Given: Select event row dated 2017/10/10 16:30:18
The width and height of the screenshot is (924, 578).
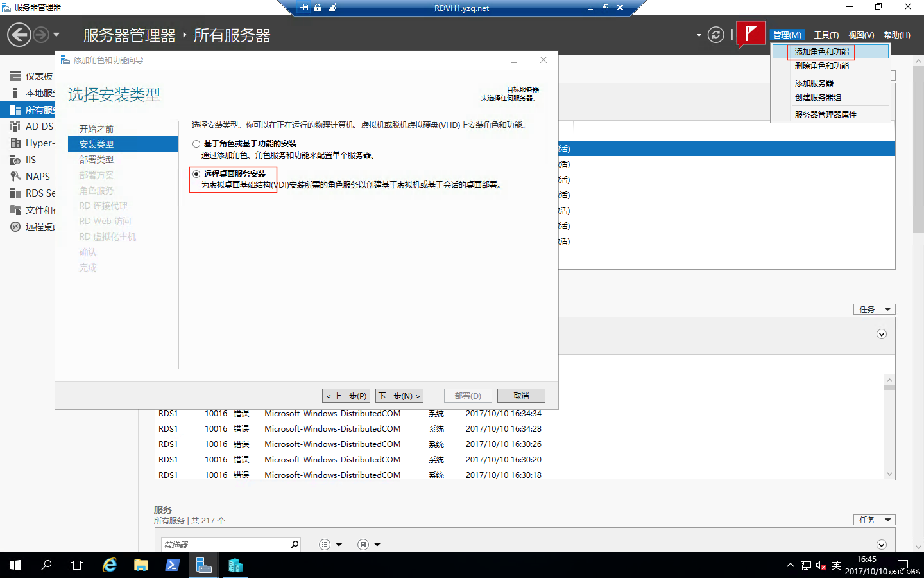Looking at the screenshot, I should [519, 475].
